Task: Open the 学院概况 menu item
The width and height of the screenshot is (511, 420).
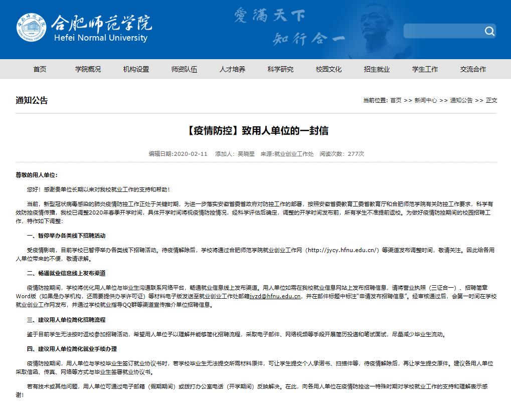Action: coord(88,69)
